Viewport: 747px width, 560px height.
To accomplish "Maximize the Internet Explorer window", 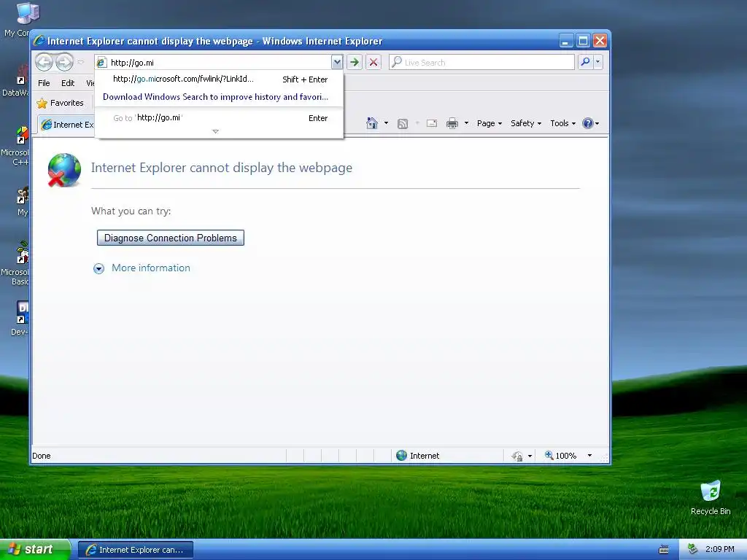I will click(583, 41).
